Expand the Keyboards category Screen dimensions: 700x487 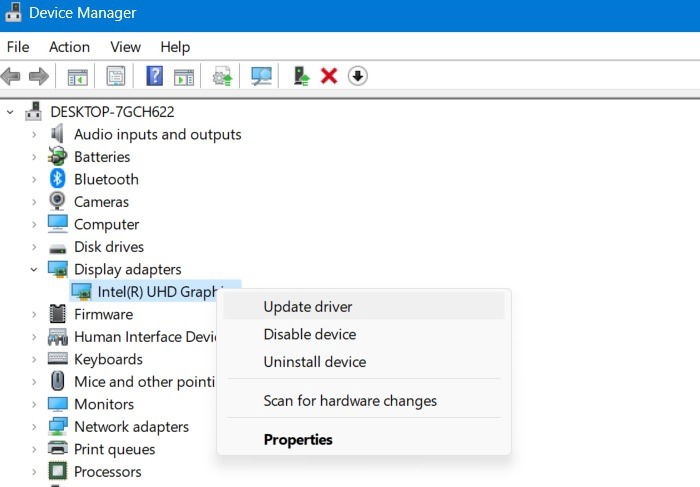(x=34, y=359)
